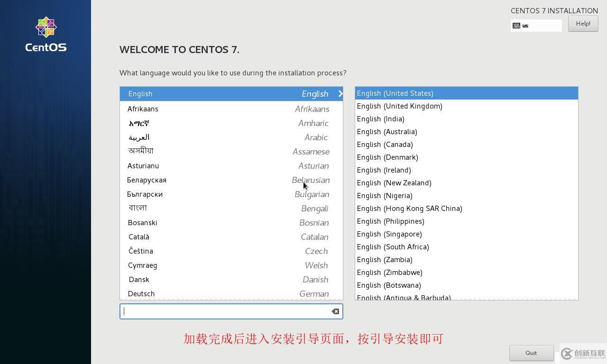Open the us keyboard layout indicator

tap(536, 26)
